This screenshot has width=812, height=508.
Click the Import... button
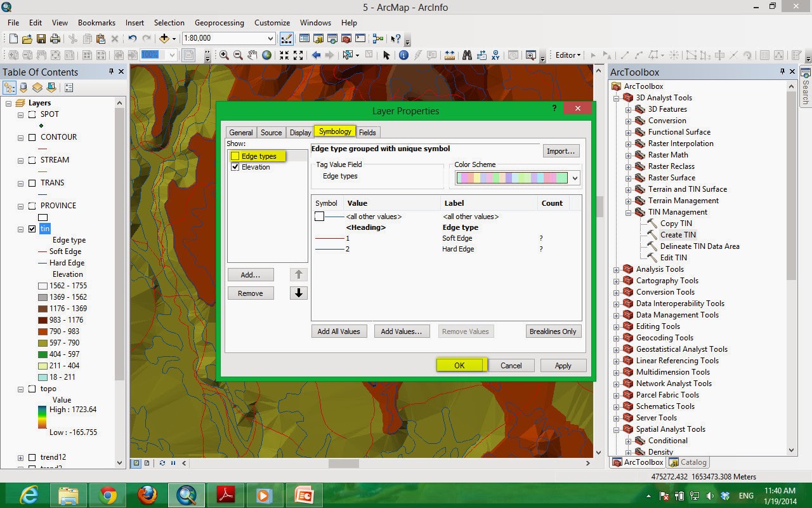pos(561,151)
